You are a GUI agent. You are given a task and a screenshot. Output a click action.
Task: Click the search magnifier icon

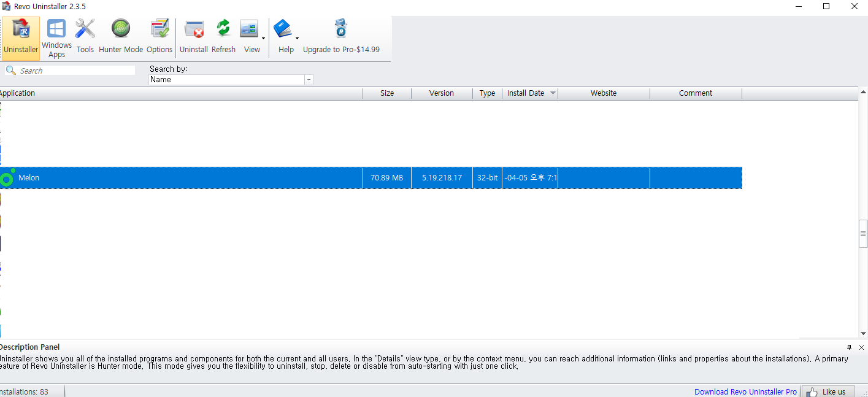(x=10, y=71)
